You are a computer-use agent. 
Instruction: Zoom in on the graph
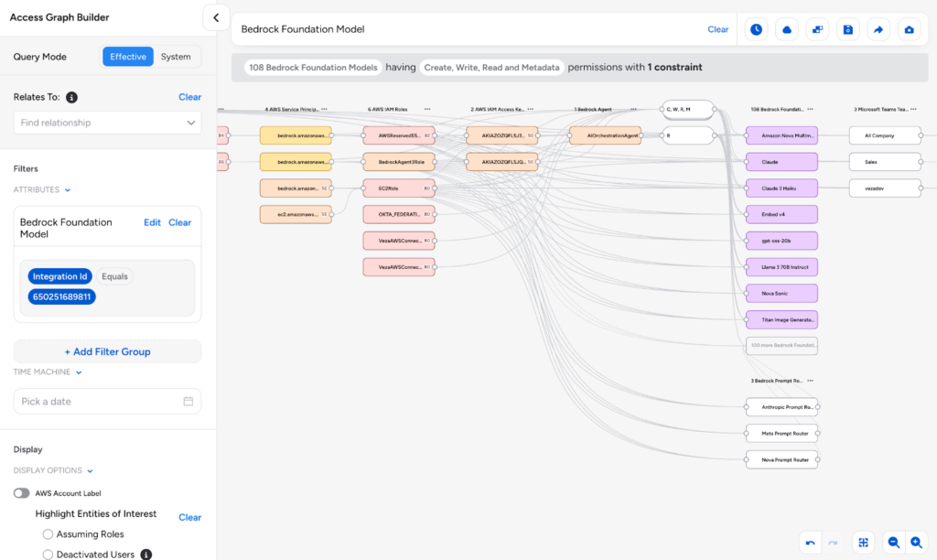tap(916, 543)
